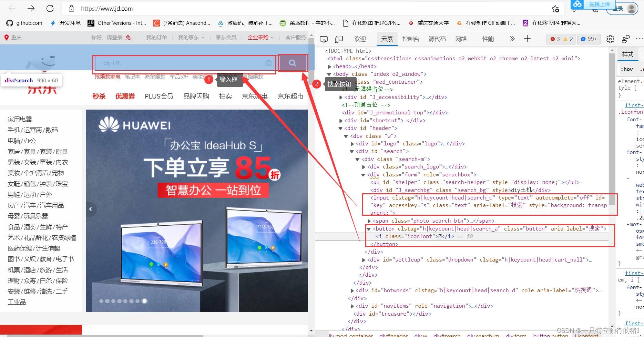Open the 开发环境 bookmark
Image resolution: width=644 pixels, height=337 pixels.
point(65,23)
